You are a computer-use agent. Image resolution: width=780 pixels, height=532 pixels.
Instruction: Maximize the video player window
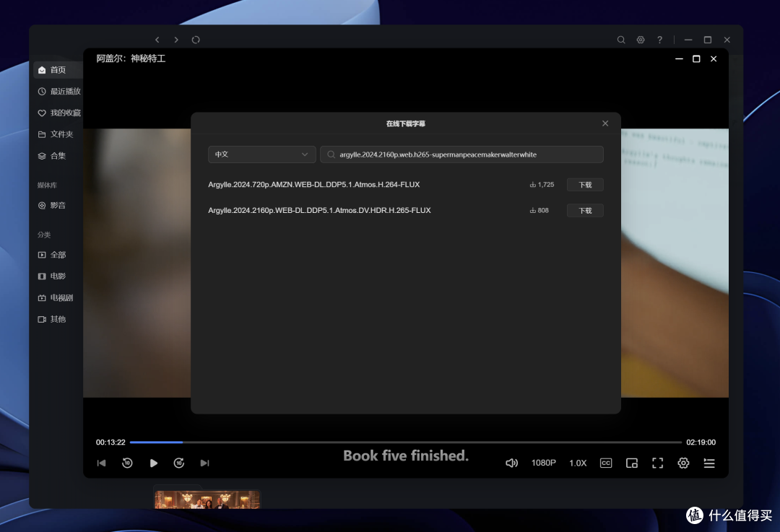pyautogui.click(x=696, y=58)
